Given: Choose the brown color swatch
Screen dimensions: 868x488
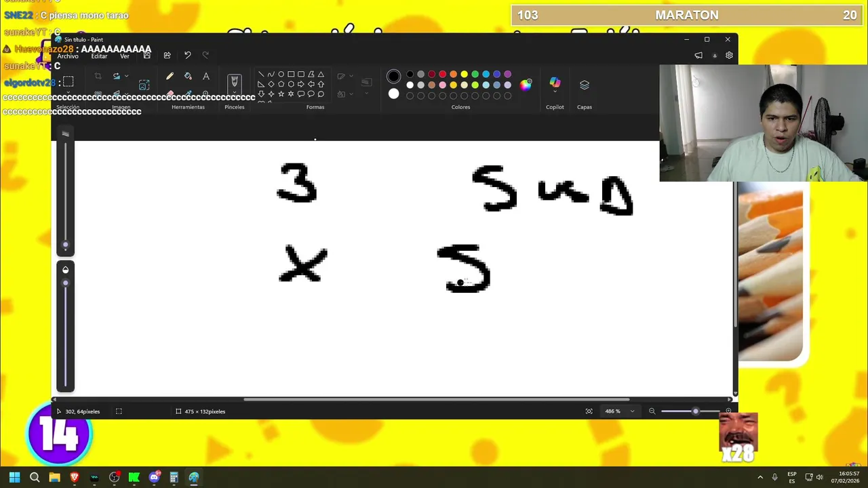Looking at the screenshot, I should 431,85.
